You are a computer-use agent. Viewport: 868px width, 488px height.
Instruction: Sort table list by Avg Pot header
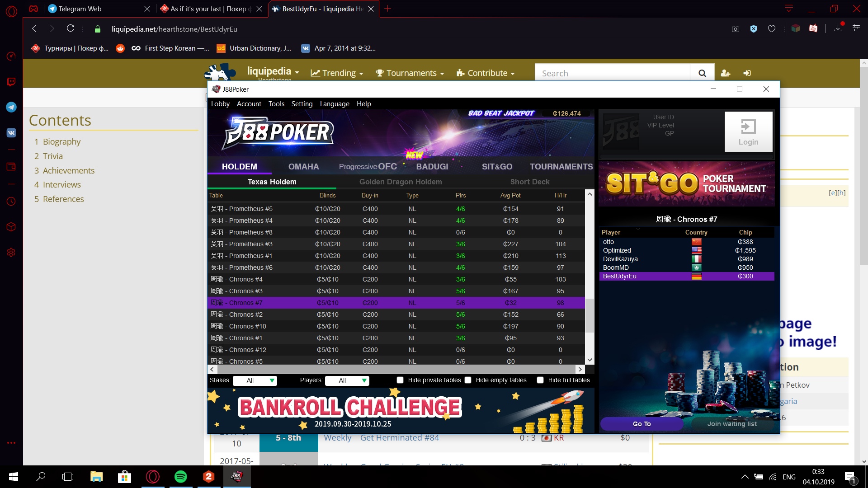[510, 195]
